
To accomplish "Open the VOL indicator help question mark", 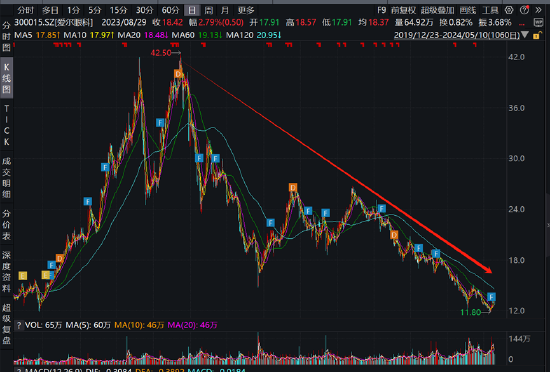I will tap(19, 325).
